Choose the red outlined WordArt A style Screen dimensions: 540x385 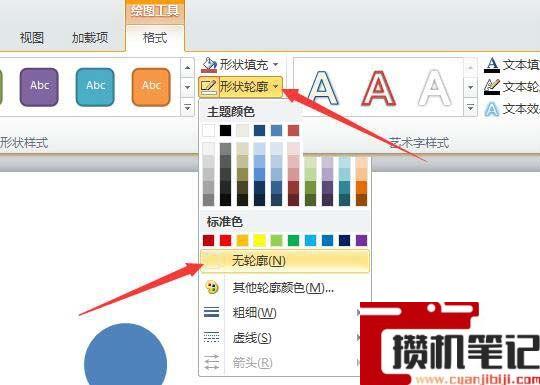(x=378, y=88)
